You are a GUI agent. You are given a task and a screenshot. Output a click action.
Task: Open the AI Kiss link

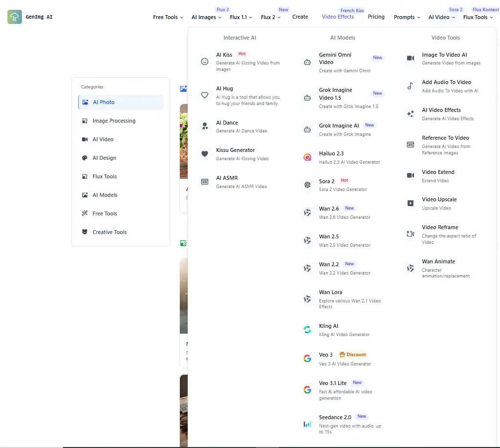241,62
